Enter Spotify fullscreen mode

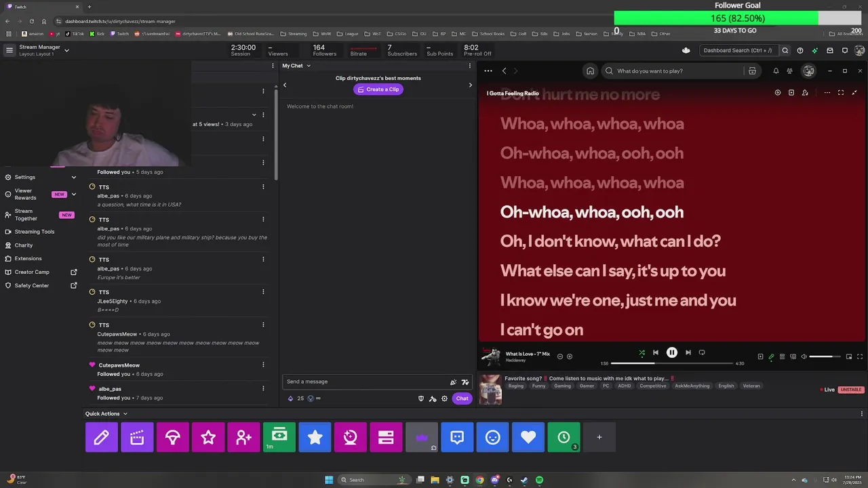(860, 357)
